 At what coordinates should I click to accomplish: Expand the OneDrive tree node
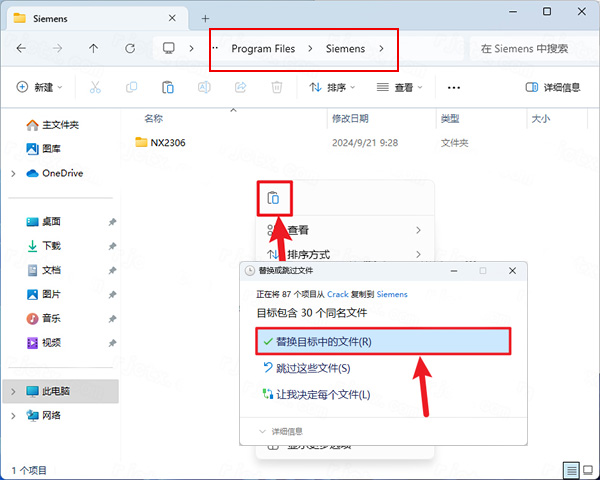[13, 173]
